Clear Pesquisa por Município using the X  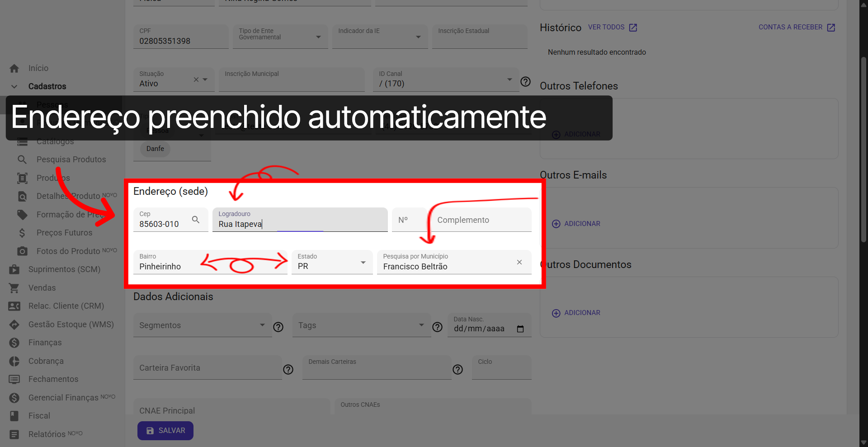pyautogui.click(x=519, y=262)
